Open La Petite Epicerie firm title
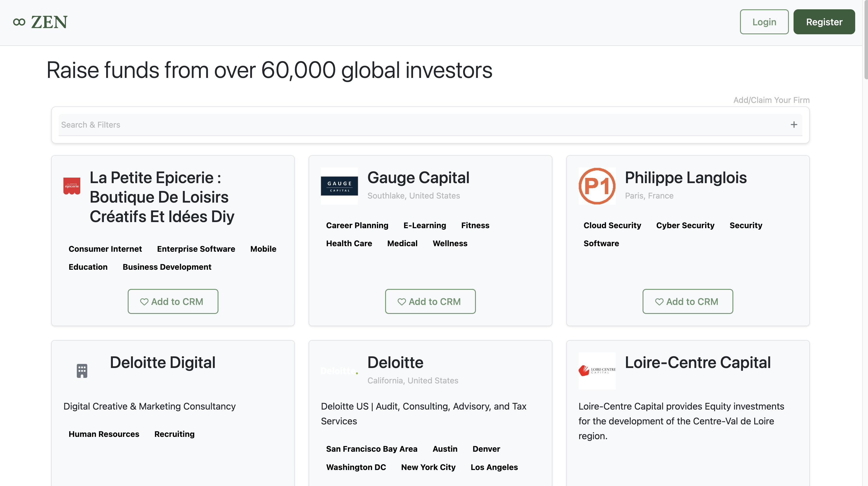 click(162, 197)
